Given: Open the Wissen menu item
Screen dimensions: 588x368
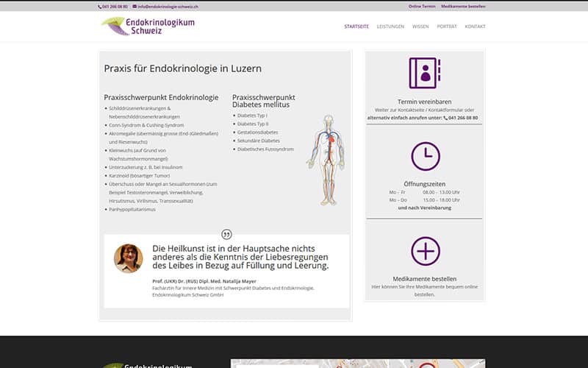Looking at the screenshot, I should click(x=420, y=26).
